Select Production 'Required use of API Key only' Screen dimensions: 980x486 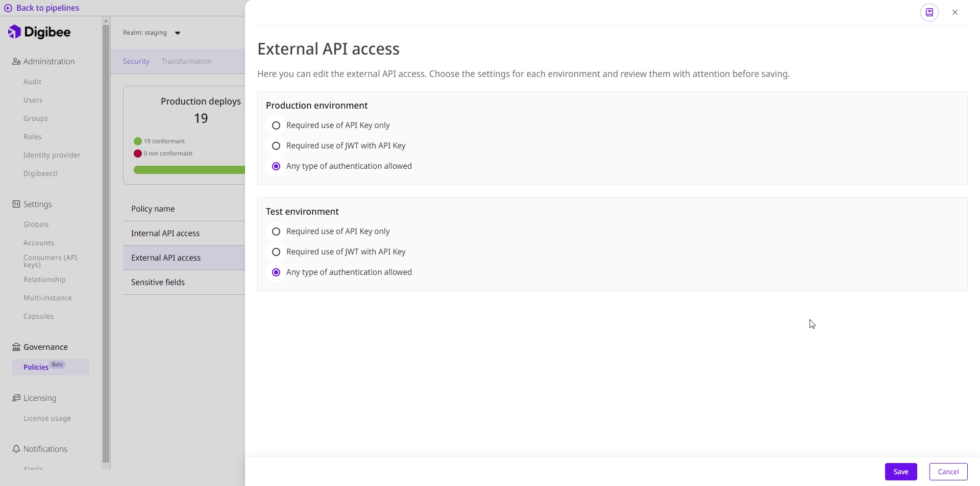tap(276, 125)
